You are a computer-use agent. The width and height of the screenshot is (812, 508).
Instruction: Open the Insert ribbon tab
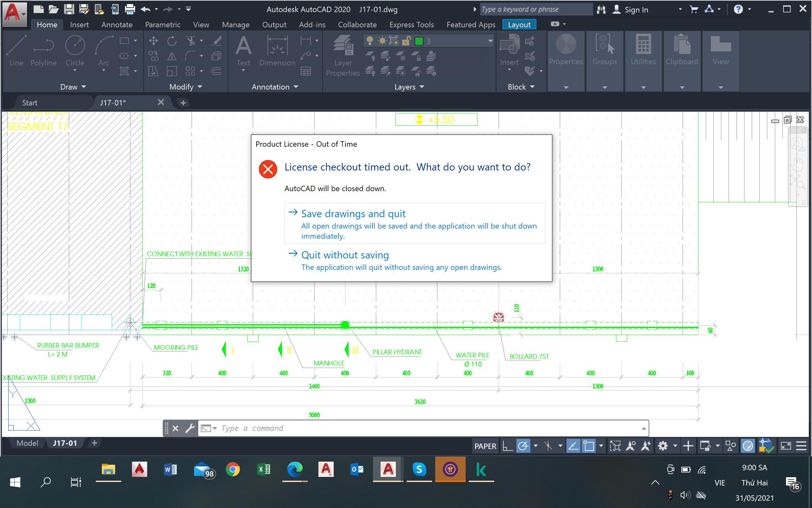[79, 24]
